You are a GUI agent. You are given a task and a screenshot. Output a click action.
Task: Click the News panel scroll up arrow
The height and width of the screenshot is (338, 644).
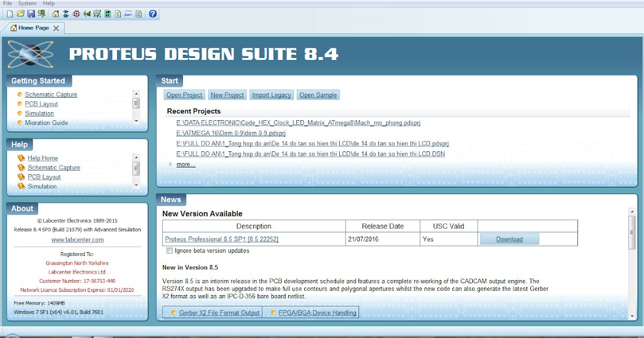pyautogui.click(x=632, y=211)
